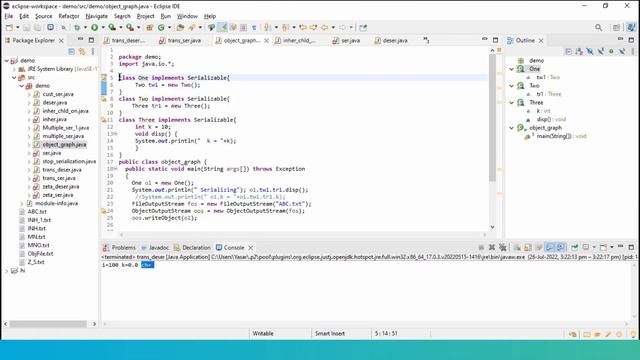The height and width of the screenshot is (360, 640).
Task: Maximize the editor area button
Action: [x=496, y=40]
